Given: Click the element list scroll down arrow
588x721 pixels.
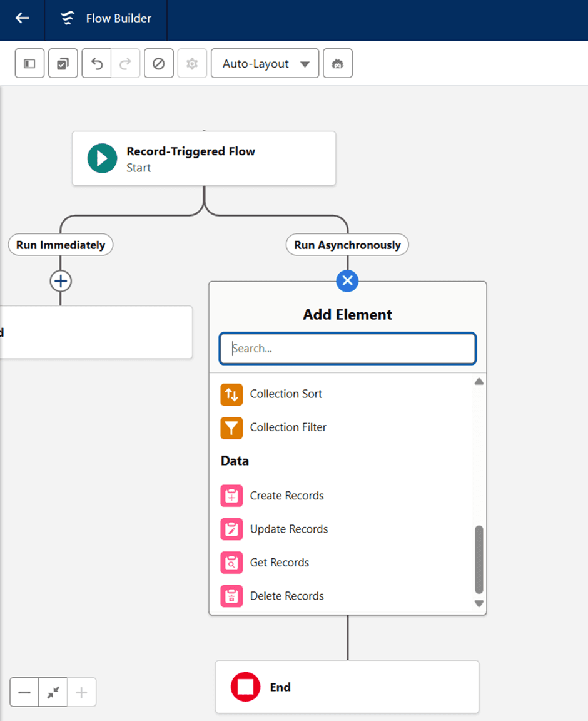Looking at the screenshot, I should 479,603.
